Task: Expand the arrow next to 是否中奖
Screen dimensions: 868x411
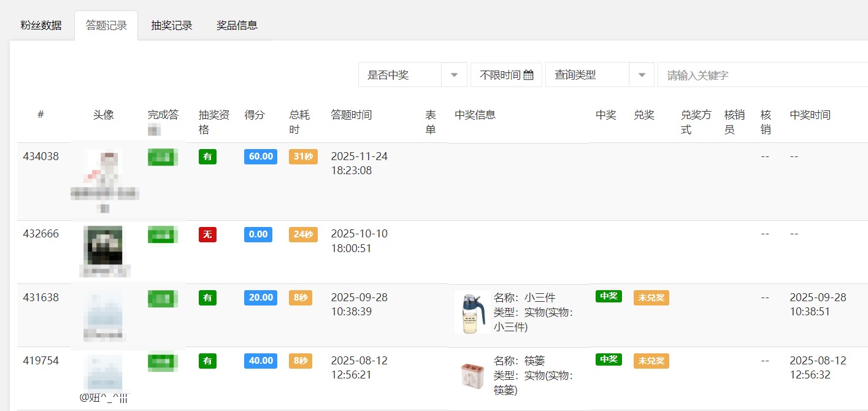Action: click(454, 74)
